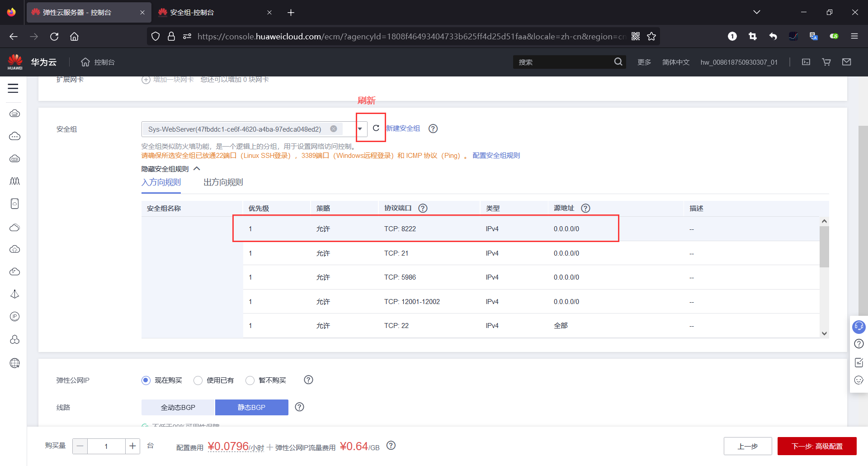Click the TCP: 5986 rule cell
Screen dimensions: 868x466
tap(400, 277)
